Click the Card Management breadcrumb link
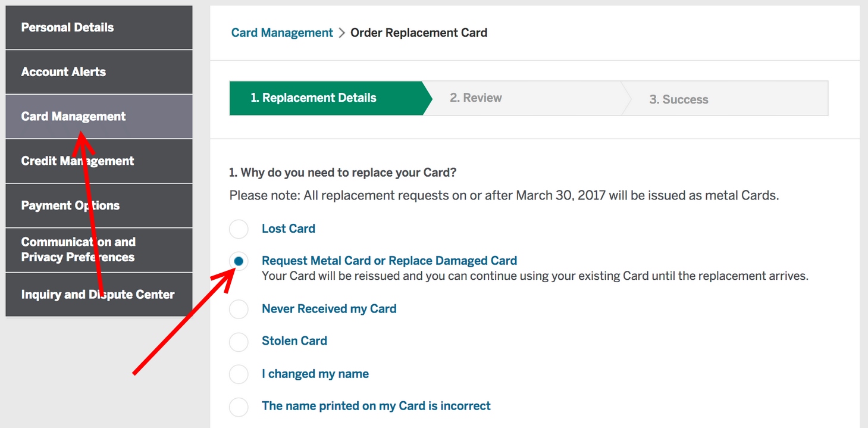The image size is (868, 428). click(282, 33)
